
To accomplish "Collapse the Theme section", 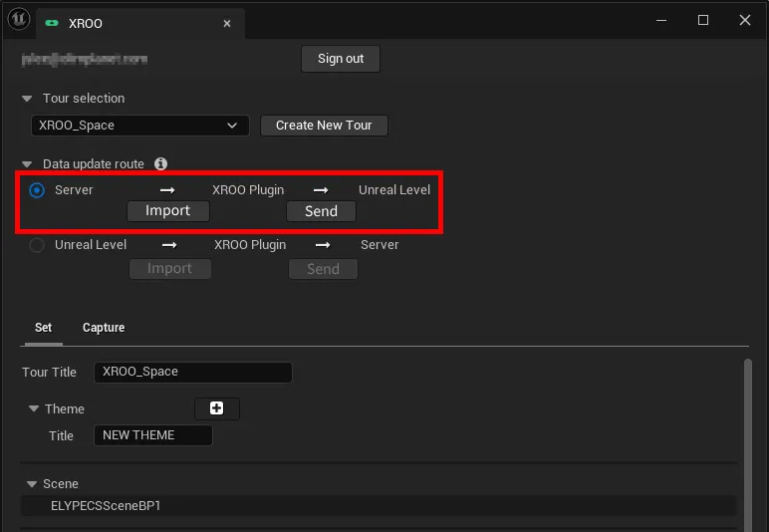I will point(33,408).
